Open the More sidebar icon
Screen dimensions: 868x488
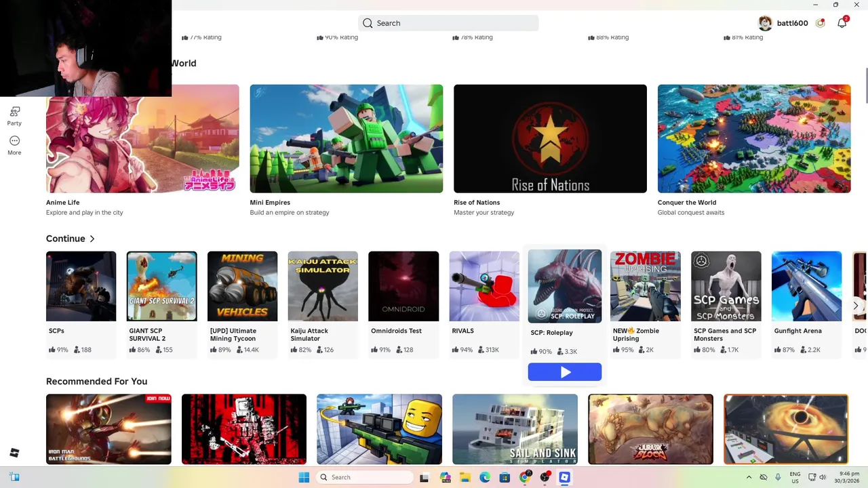pos(14,144)
